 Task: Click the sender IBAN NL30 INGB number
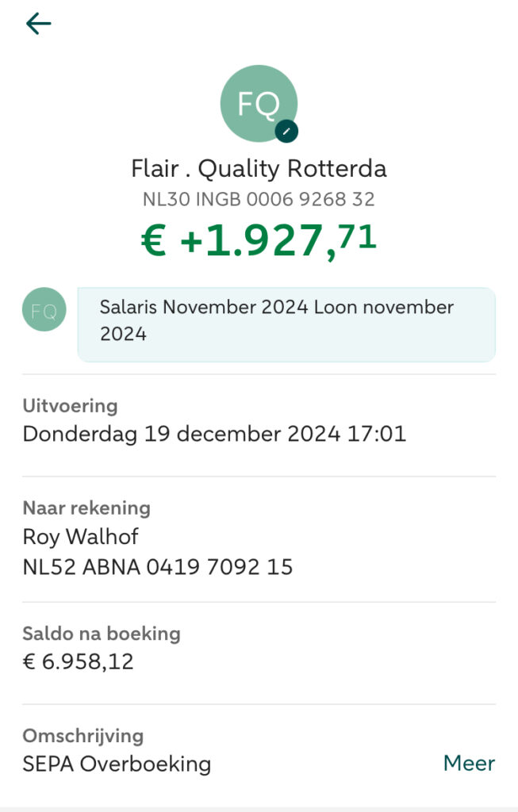[259, 199]
